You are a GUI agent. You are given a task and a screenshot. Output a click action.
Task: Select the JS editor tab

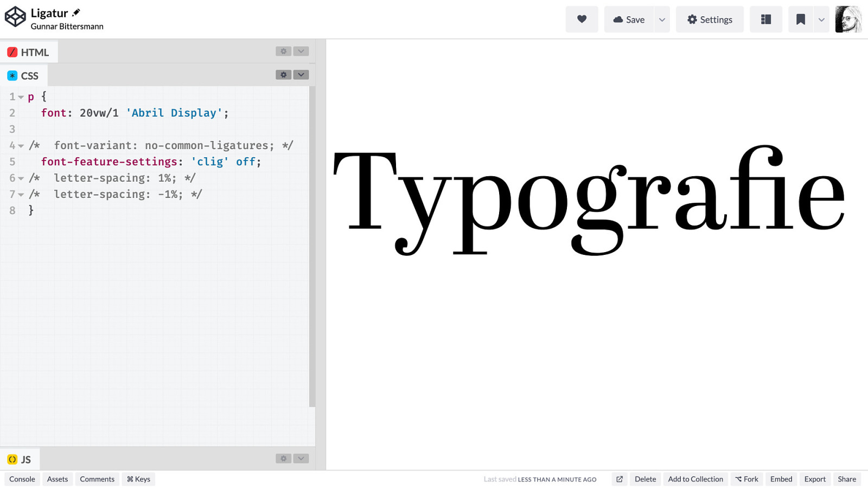[20, 459]
